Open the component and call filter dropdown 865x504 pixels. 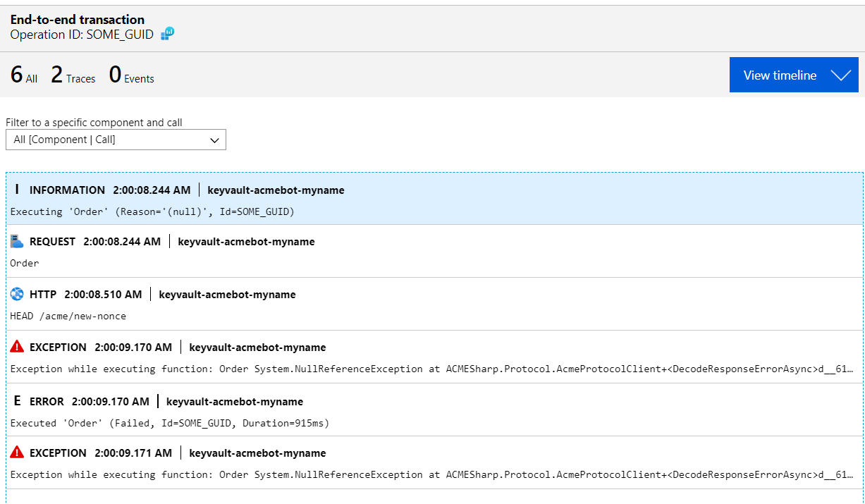116,139
